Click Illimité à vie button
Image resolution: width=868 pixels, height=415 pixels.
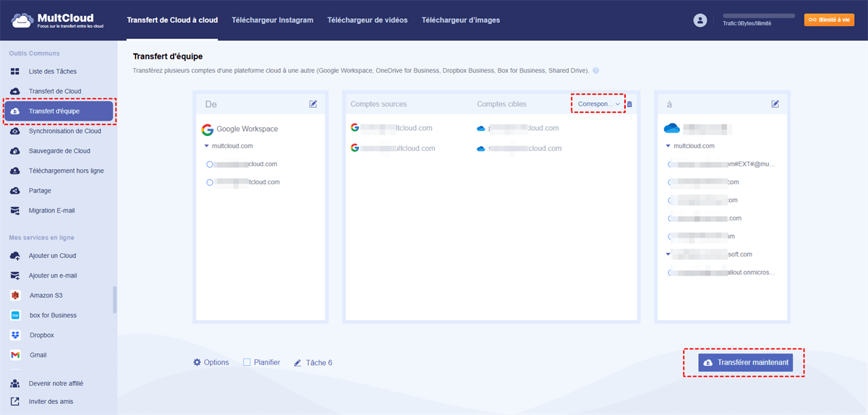click(x=829, y=20)
